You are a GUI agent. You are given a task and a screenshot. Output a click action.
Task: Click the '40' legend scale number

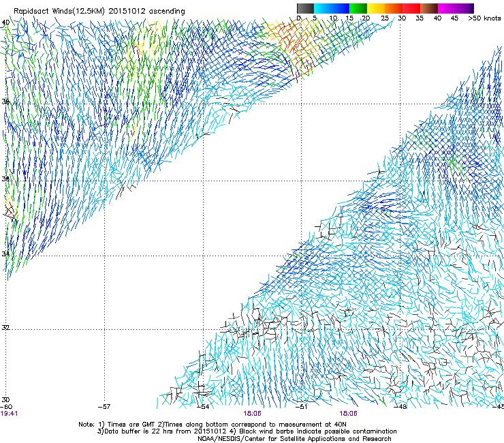tap(437, 18)
